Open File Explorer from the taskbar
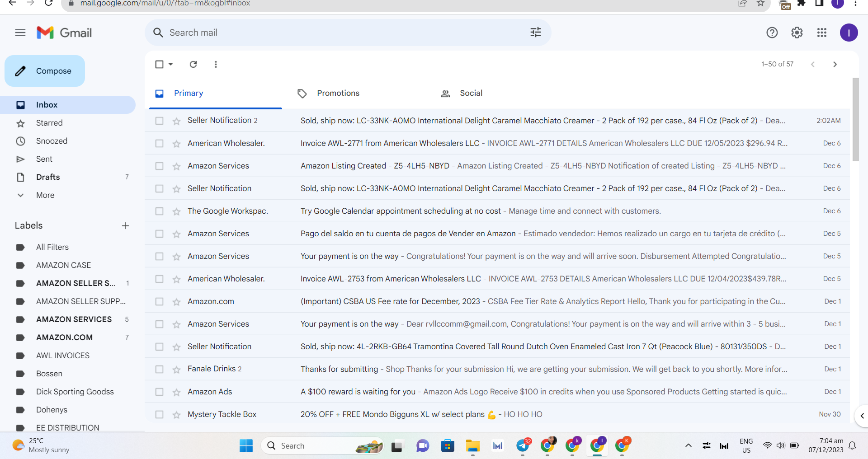The width and height of the screenshot is (868, 459). click(x=472, y=446)
